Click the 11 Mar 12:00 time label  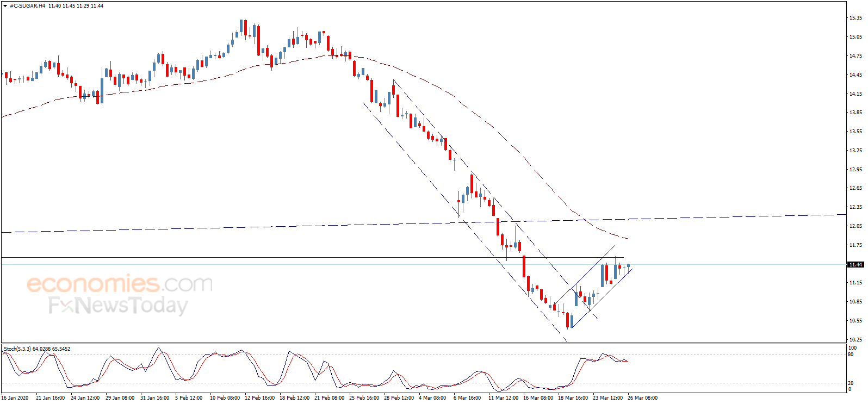pos(503,398)
